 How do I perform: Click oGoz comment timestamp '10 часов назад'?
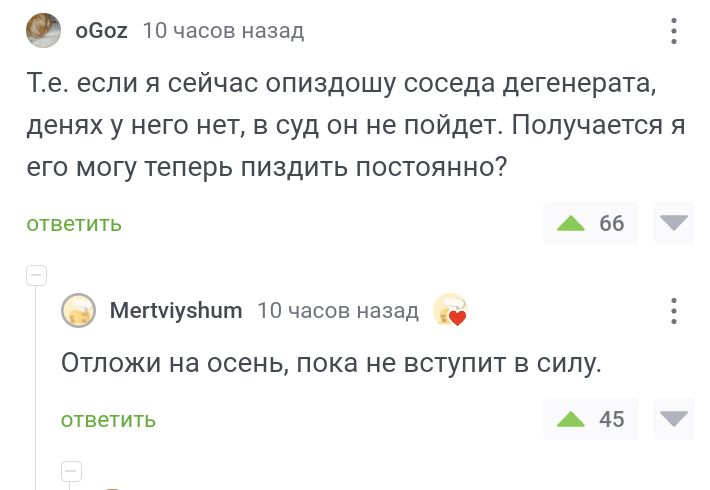223,31
